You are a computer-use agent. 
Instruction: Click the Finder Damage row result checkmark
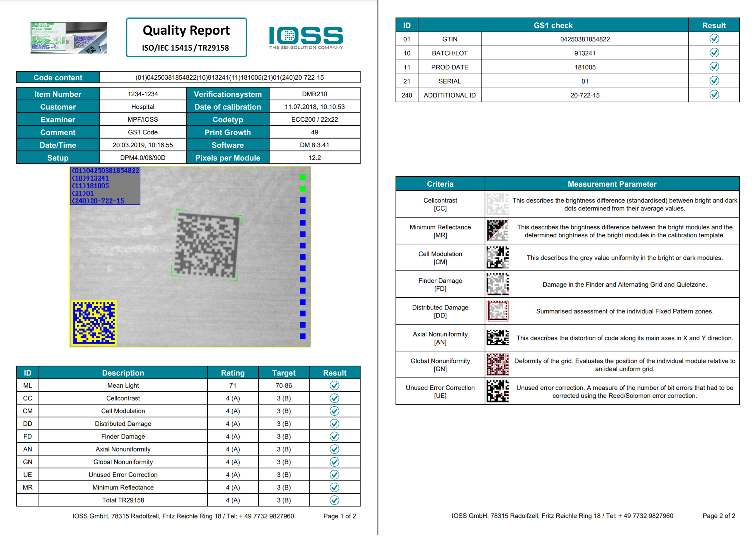click(x=335, y=437)
